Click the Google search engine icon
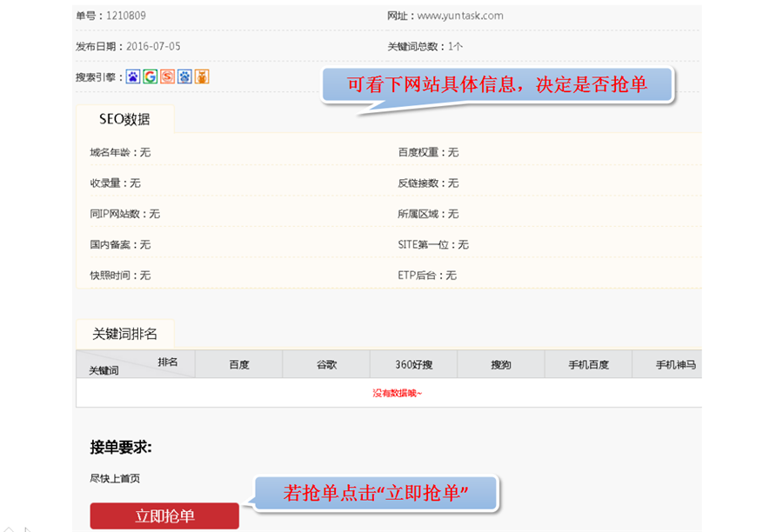Image resolution: width=783 pixels, height=532 pixels. point(151,76)
